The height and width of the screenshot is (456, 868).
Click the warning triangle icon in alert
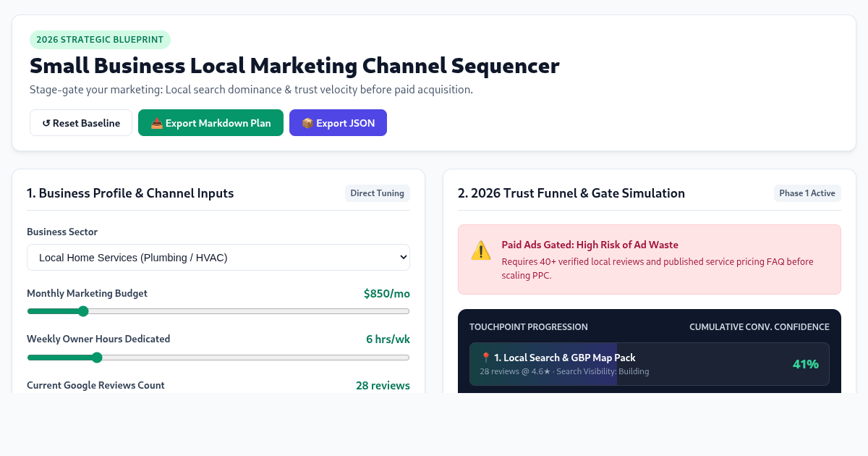coord(481,250)
